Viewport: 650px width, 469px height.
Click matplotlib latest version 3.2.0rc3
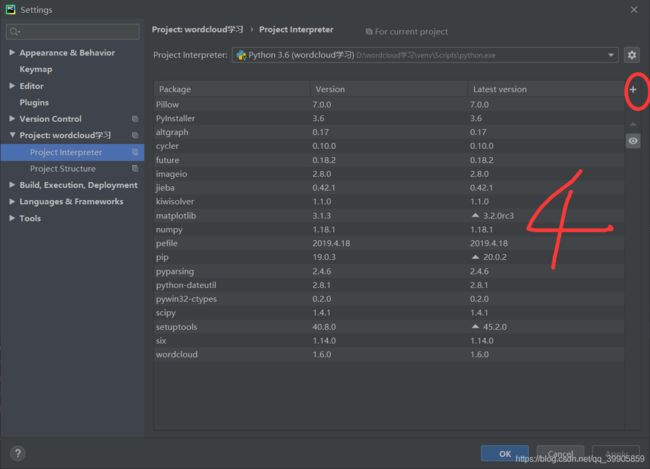point(498,216)
